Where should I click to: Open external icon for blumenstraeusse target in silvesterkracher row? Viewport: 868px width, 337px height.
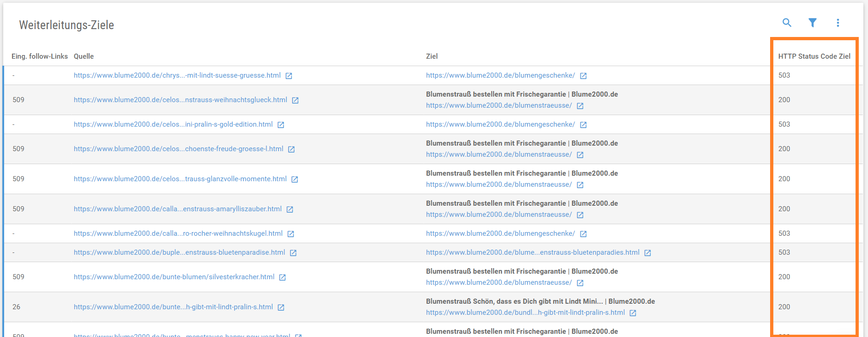coord(580,283)
